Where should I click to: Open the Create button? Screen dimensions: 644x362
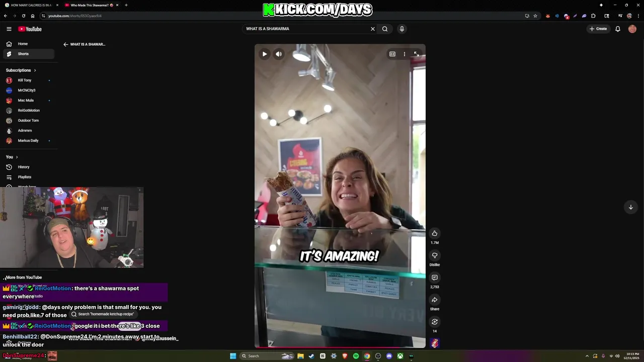coord(598,29)
